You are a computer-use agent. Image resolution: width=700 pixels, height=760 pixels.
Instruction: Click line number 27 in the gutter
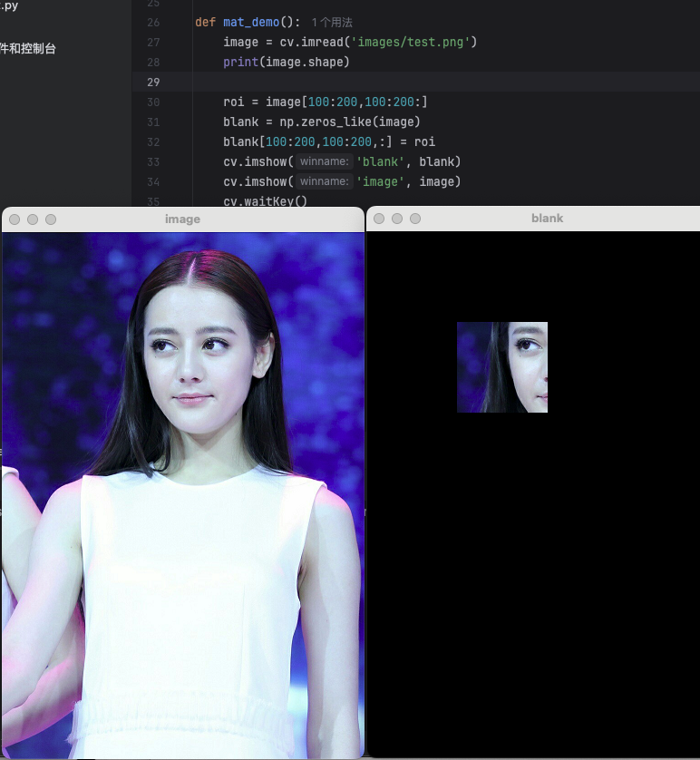pos(153,43)
